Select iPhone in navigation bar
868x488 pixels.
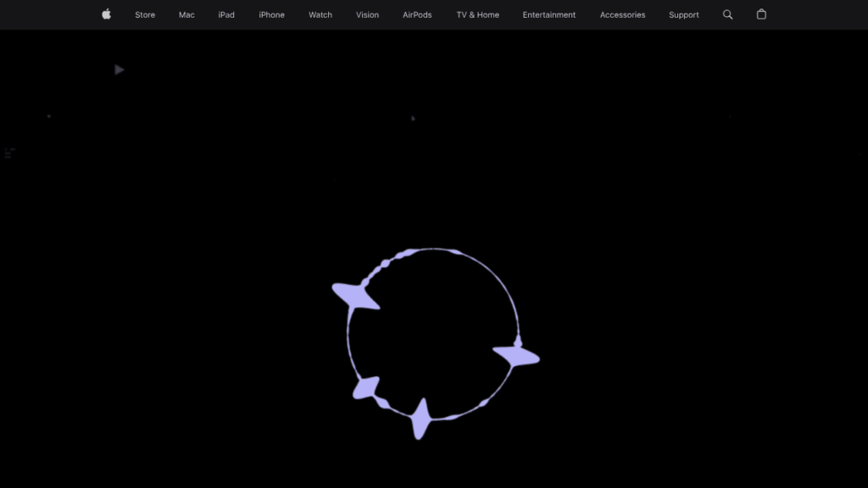pos(272,15)
